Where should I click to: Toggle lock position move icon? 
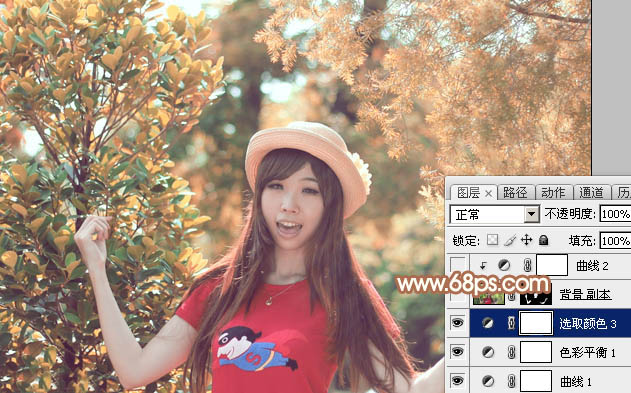point(526,240)
